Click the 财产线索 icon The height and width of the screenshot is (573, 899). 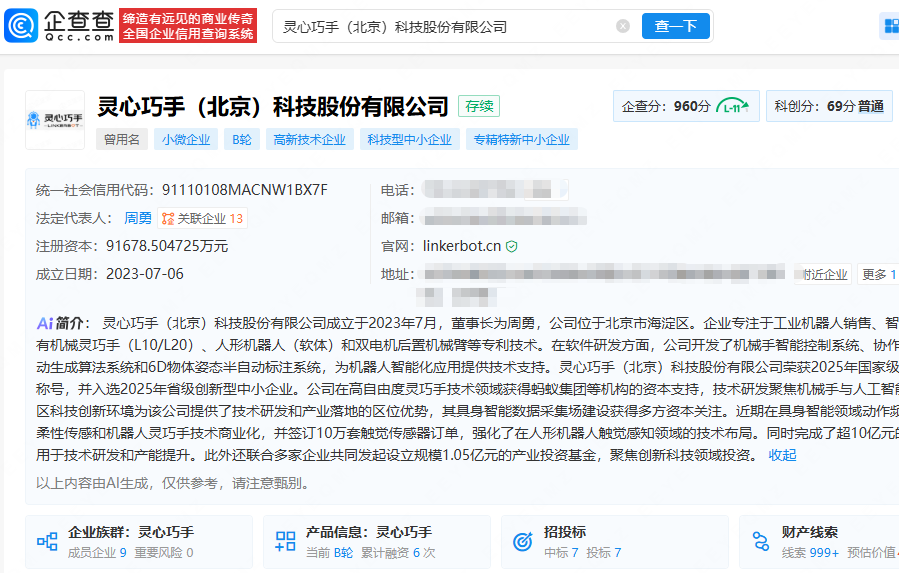pyautogui.click(x=761, y=541)
